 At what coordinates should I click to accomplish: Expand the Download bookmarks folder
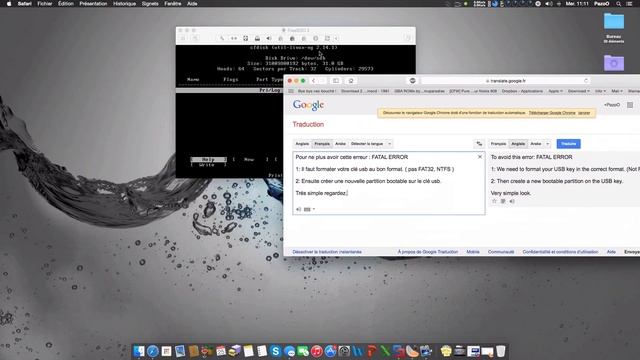point(579,91)
